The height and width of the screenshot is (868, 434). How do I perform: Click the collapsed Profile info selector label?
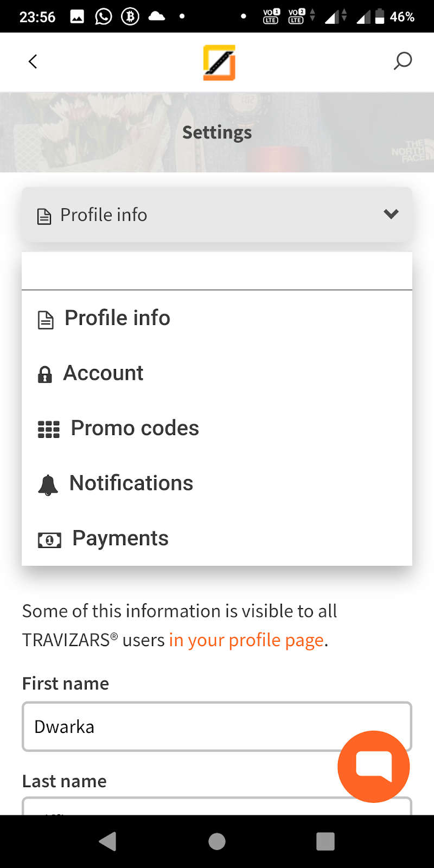point(104,215)
